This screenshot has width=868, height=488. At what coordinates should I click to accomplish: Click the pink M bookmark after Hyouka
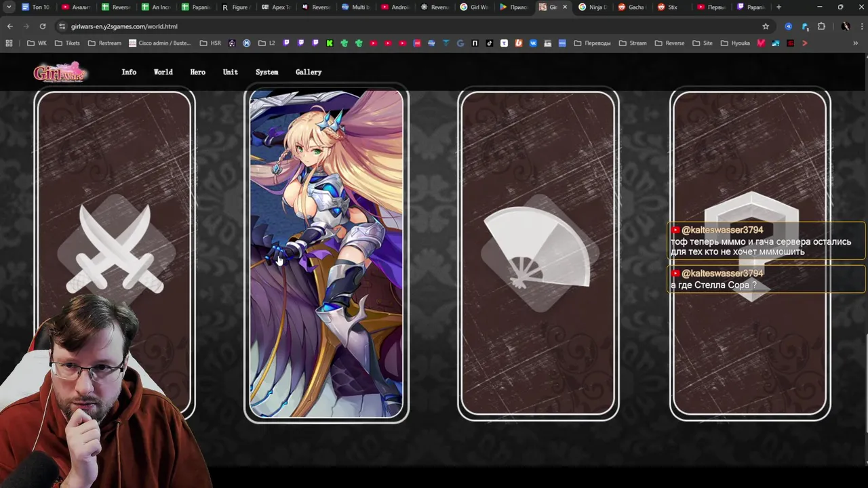[761, 43]
